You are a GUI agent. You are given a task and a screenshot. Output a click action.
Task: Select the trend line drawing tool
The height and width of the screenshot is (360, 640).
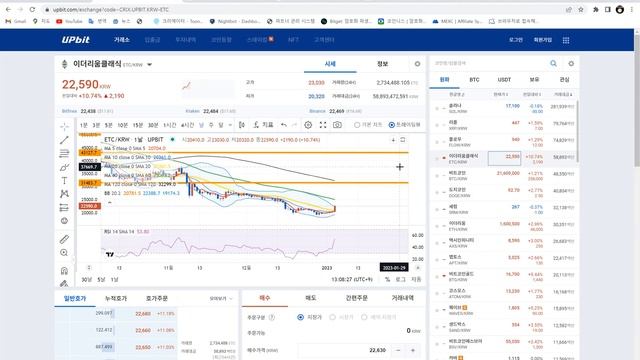point(64,140)
